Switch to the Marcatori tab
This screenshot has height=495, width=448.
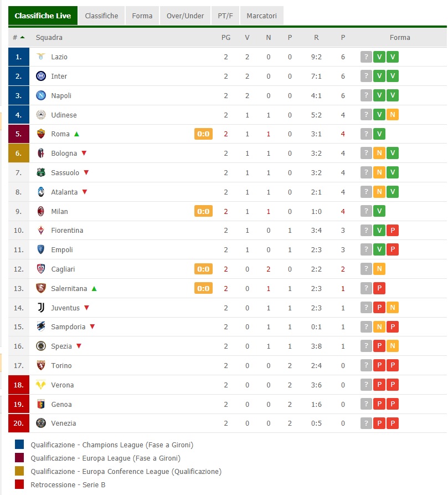point(261,16)
